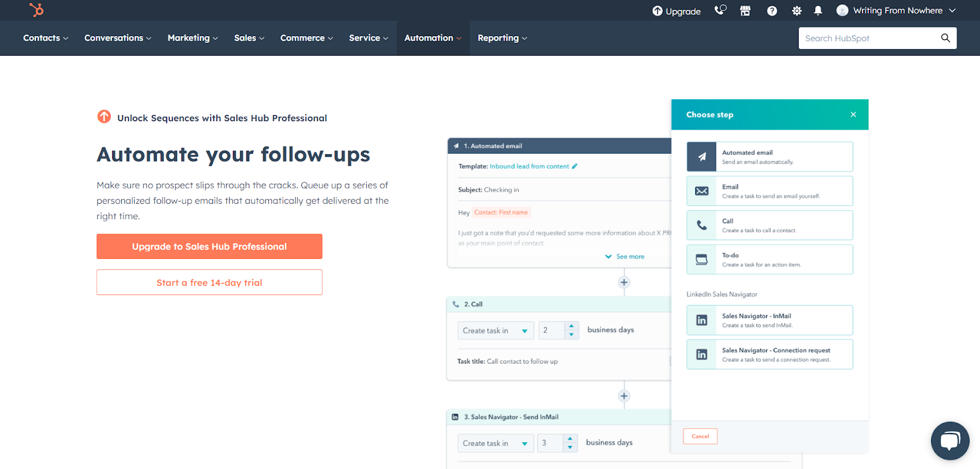Click the LinkedIn icon in step 3 header

(455, 417)
